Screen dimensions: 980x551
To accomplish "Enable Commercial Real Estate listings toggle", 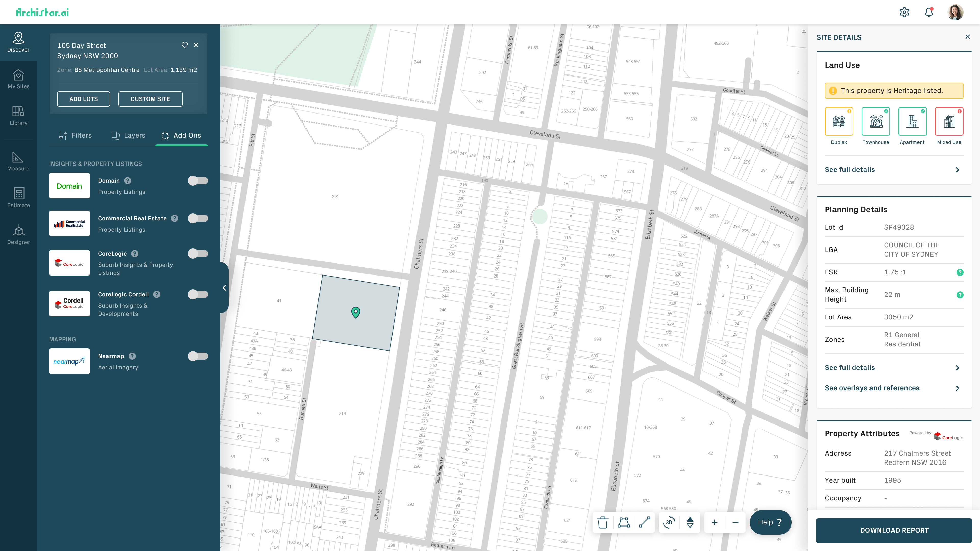I will click(198, 218).
